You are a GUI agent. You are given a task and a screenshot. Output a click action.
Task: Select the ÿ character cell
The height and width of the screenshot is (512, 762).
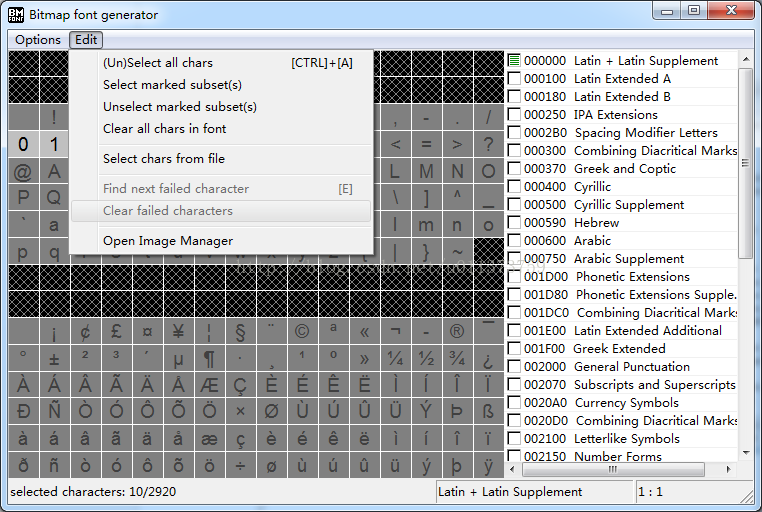tap(488, 465)
